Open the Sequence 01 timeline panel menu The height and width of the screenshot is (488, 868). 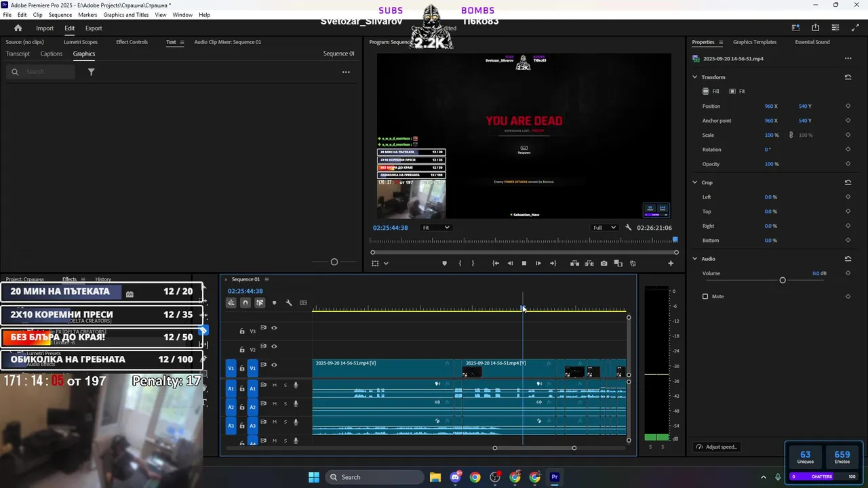[x=267, y=279]
